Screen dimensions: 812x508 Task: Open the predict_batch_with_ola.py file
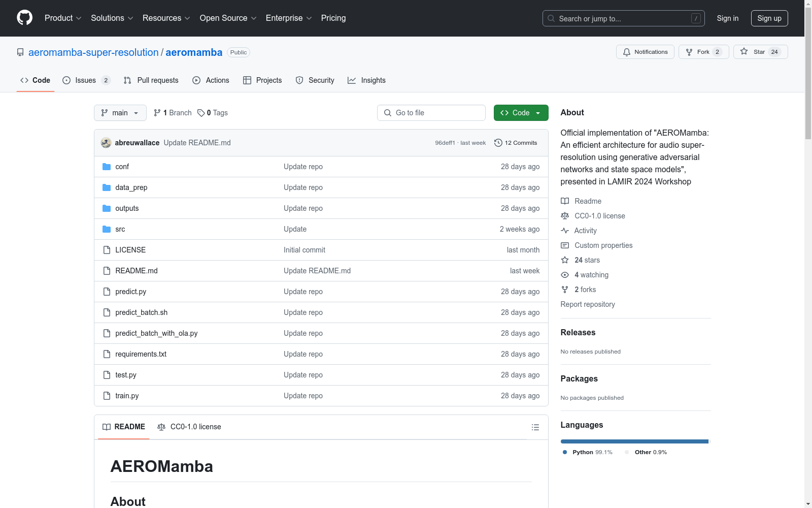(156, 333)
